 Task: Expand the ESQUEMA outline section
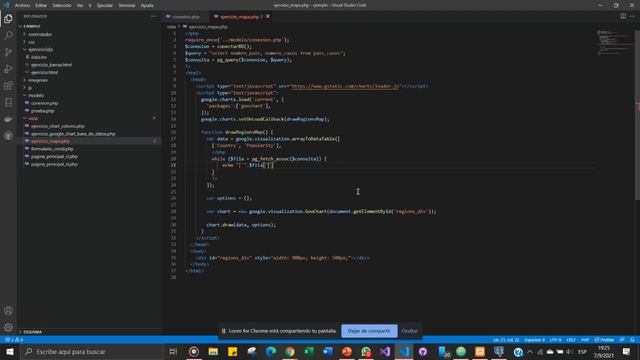click(32, 332)
